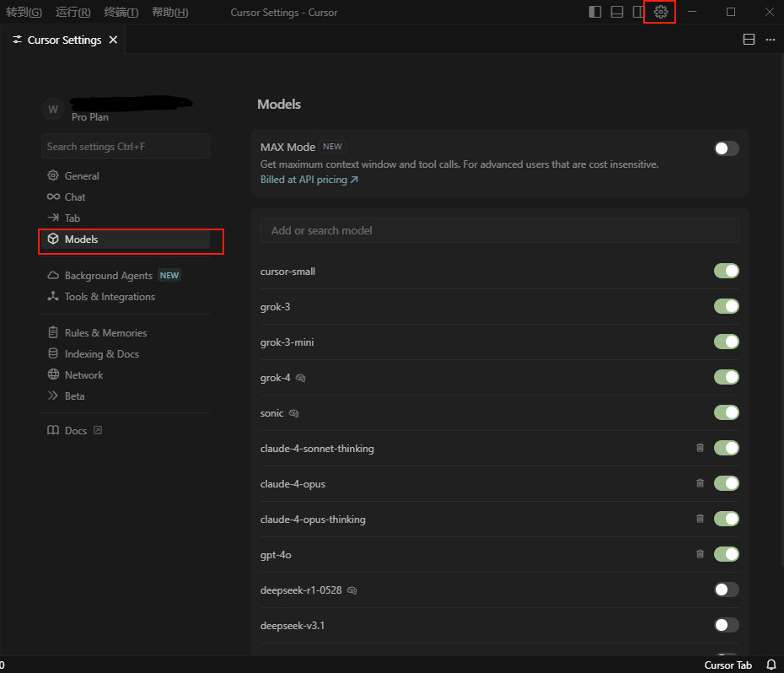The image size is (784, 673).
Task: Open Chat settings section
Action: (126, 197)
